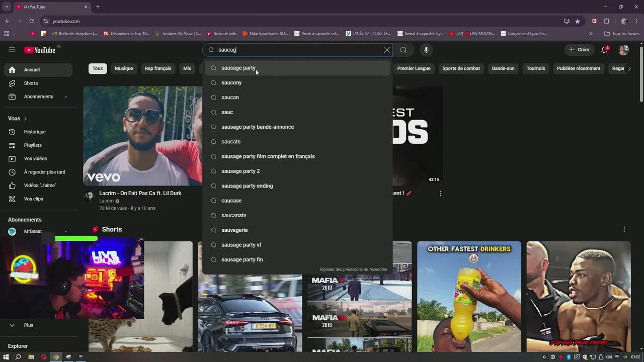Open Abonnements in the sidebar

click(x=38, y=97)
